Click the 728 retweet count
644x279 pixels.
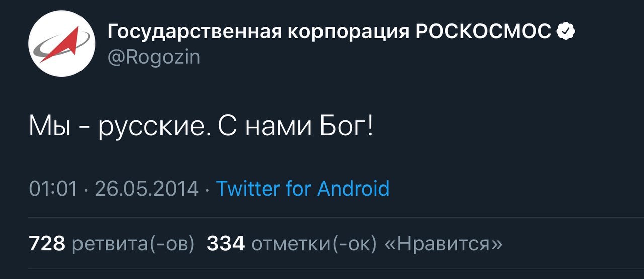(47, 244)
